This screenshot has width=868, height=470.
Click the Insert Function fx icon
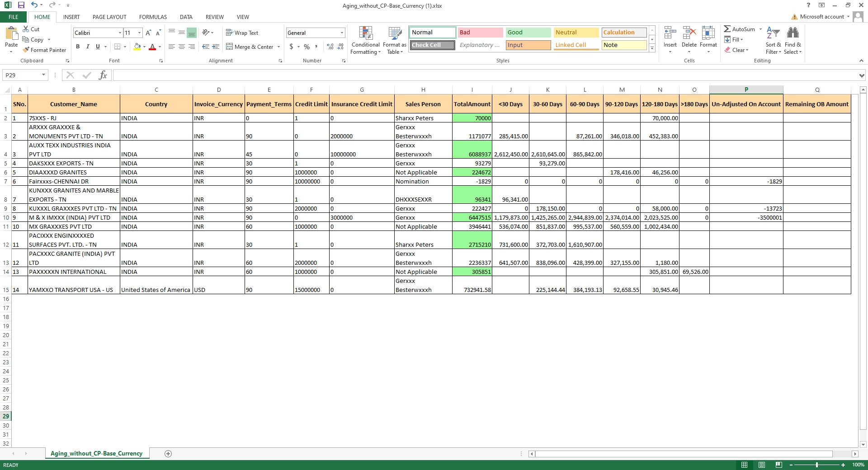[103, 75]
